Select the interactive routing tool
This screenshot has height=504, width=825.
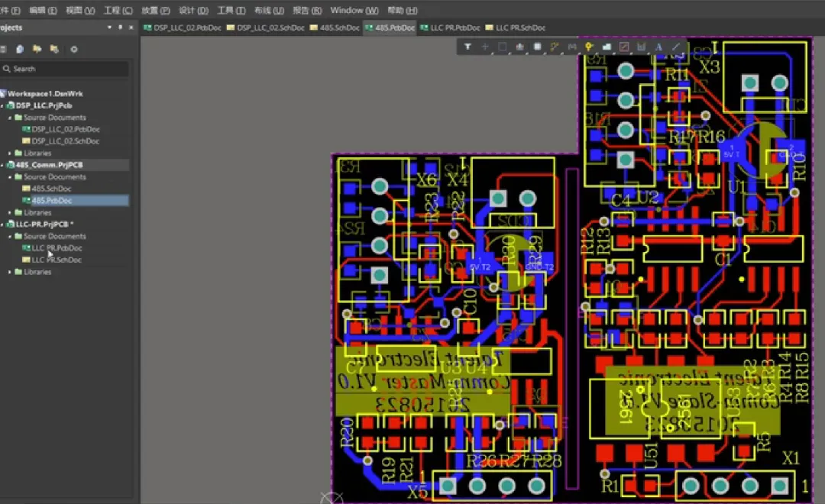tap(554, 47)
